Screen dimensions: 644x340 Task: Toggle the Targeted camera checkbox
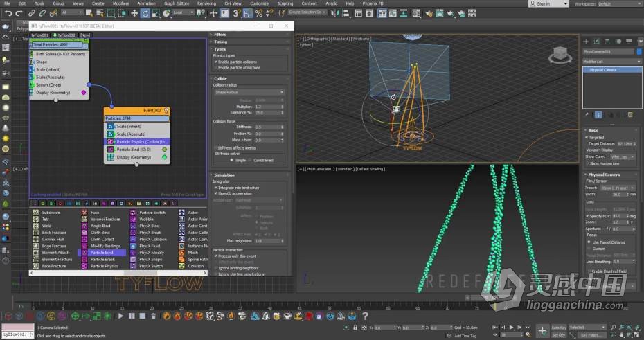[586, 138]
